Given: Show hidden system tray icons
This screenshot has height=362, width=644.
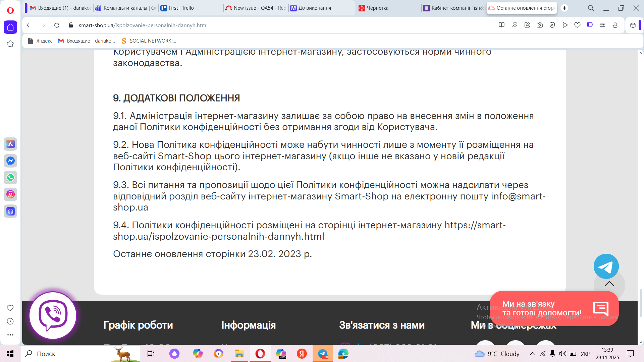Looking at the screenshot, I should (532, 354).
